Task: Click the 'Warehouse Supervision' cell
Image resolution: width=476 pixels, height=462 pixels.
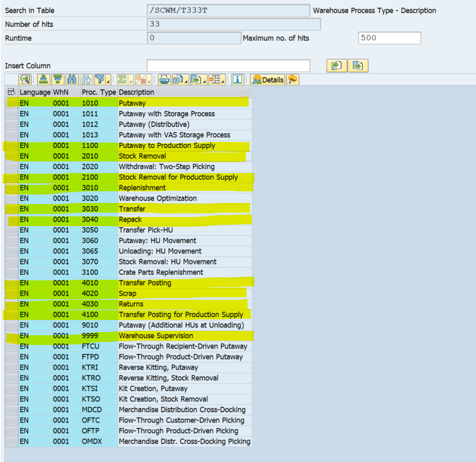Action: tap(185, 336)
